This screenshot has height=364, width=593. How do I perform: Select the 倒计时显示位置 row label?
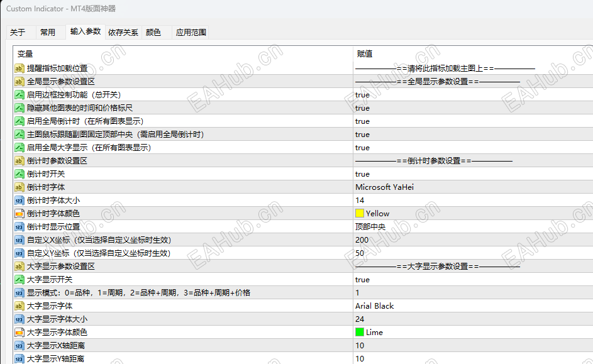[x=53, y=227]
